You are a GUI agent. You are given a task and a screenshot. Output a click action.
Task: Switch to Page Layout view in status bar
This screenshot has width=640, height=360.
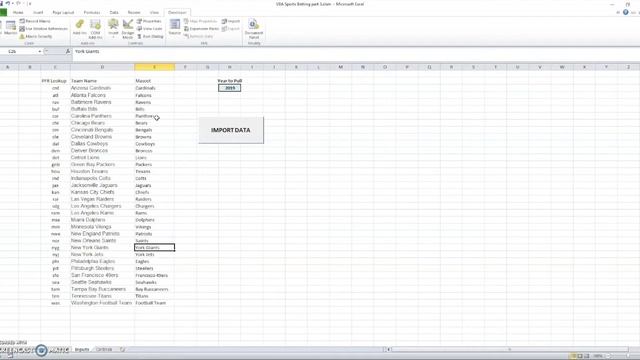point(580,356)
